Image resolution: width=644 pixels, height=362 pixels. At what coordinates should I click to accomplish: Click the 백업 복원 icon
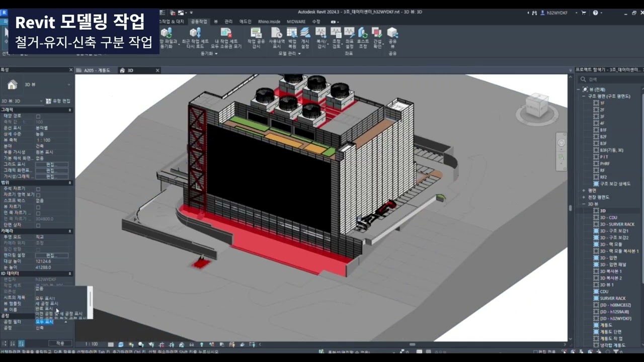pyautogui.click(x=292, y=34)
